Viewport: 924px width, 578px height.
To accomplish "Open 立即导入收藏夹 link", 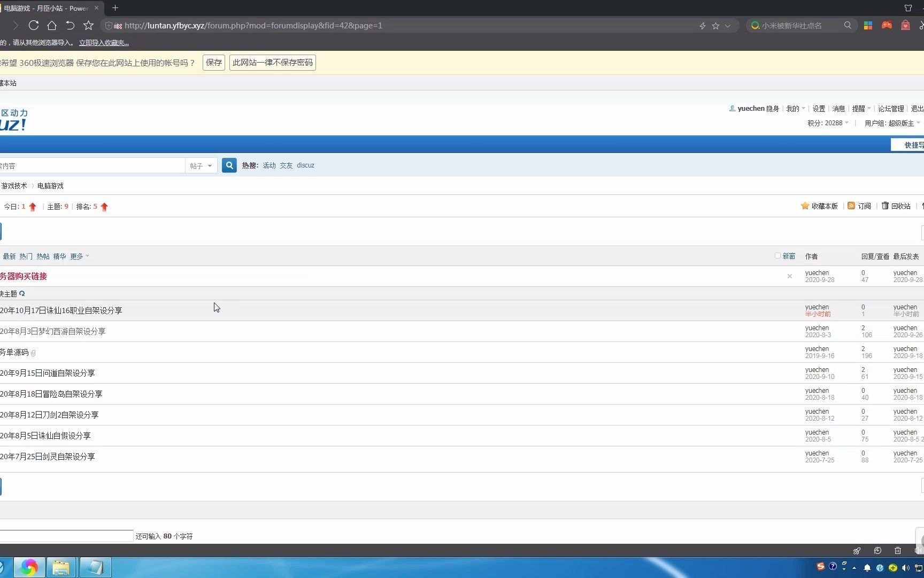I will [x=104, y=43].
